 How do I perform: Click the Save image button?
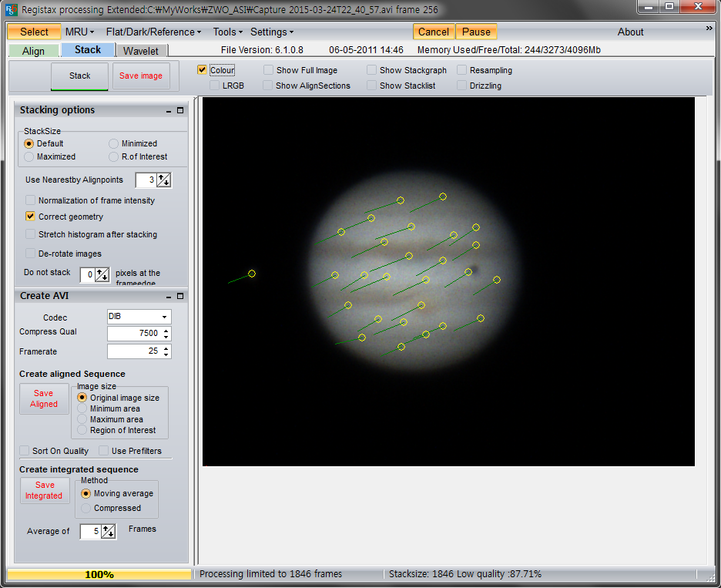[141, 76]
